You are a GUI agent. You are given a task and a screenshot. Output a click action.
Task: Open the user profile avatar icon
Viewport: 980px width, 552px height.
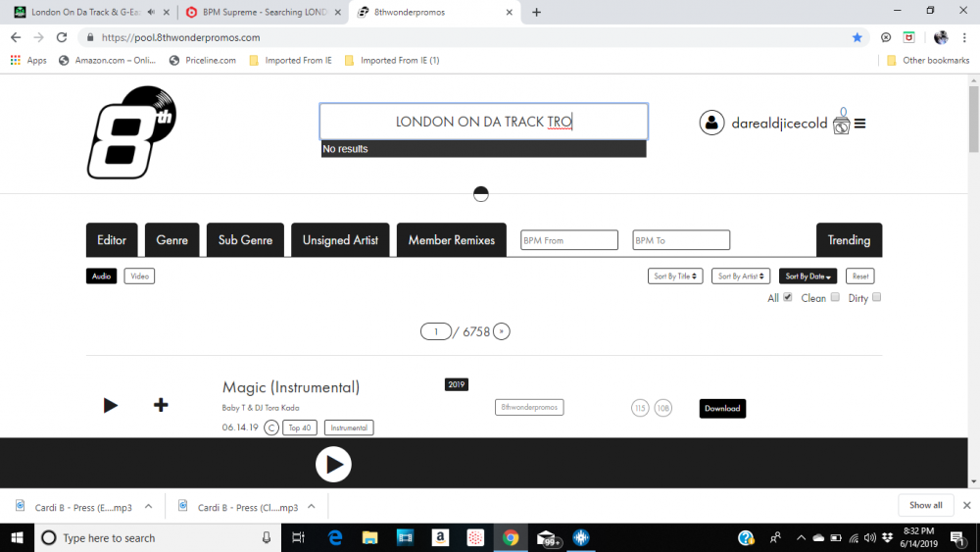711,123
